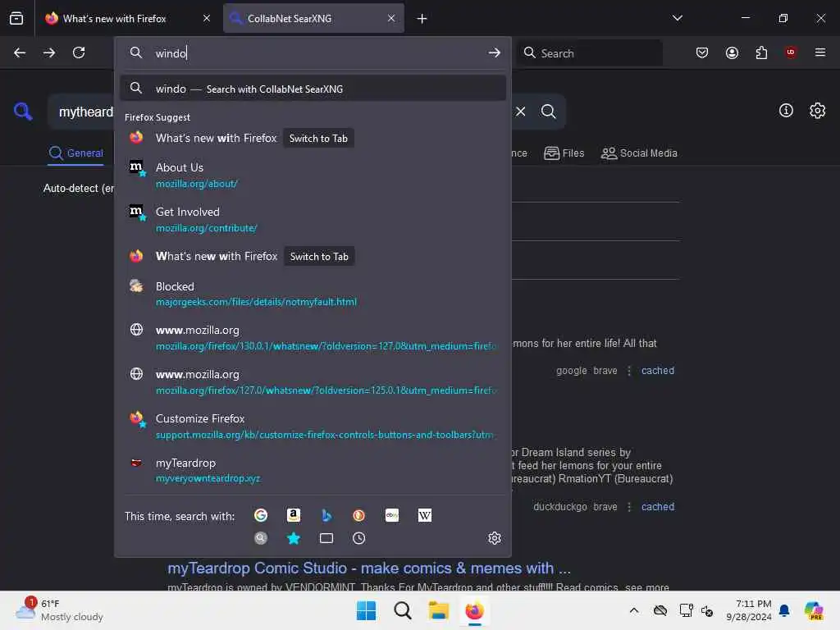
Task: Open the myTeardrop myveryownteardrop.xyz suggestion
Action: [x=313, y=470]
